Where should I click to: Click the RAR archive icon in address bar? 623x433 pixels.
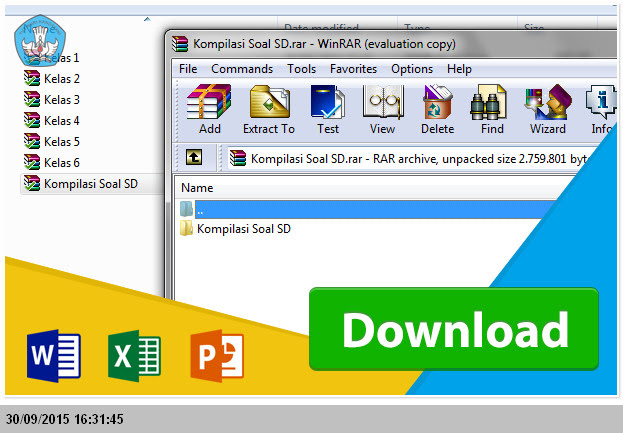tap(238, 158)
